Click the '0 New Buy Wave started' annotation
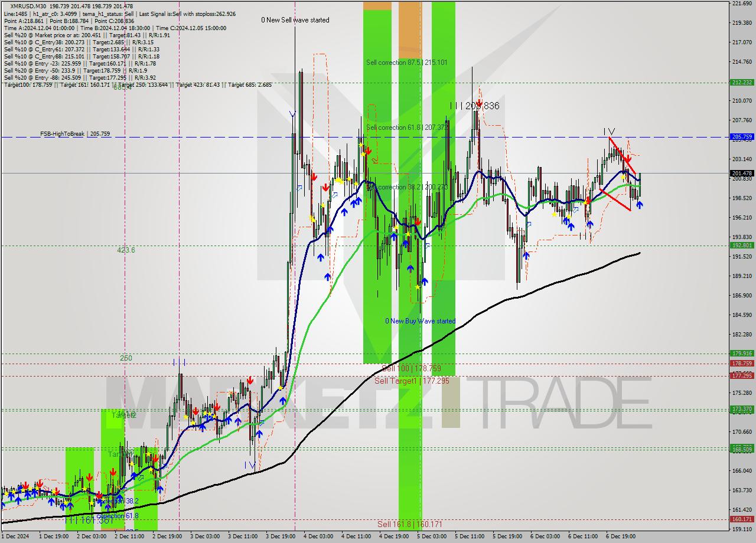The image size is (756, 543). [420, 321]
